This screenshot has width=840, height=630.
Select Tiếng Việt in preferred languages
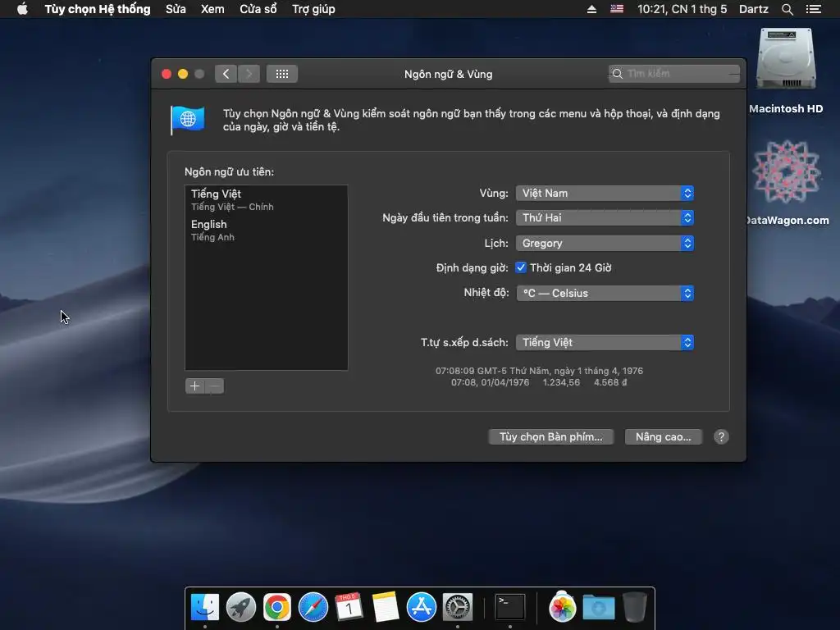click(267, 199)
